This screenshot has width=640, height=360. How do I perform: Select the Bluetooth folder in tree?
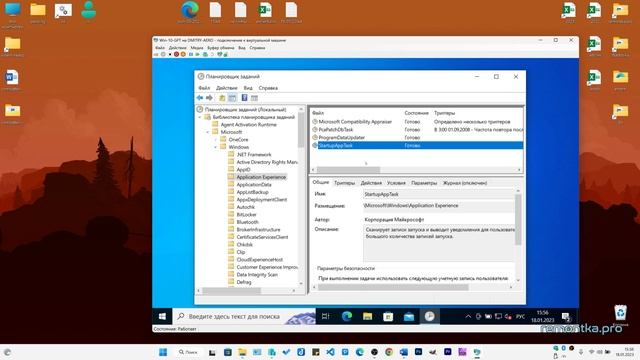[x=247, y=222]
